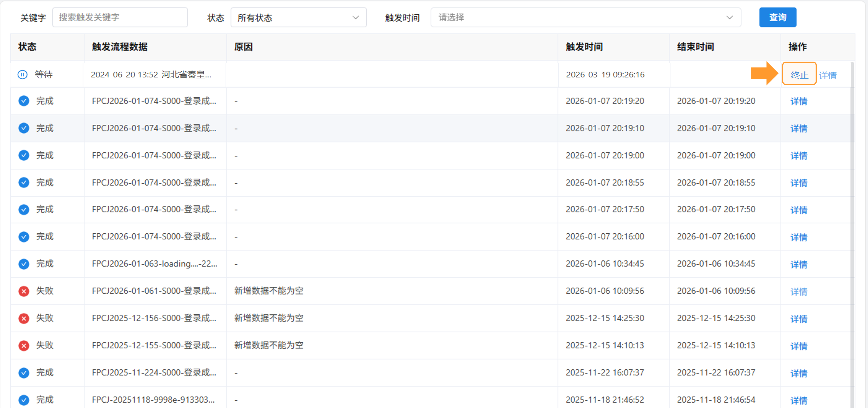This screenshot has width=868, height=408.
Task: View 详情 for failed 2026-01-06 10:09:56 row
Action: tap(799, 291)
